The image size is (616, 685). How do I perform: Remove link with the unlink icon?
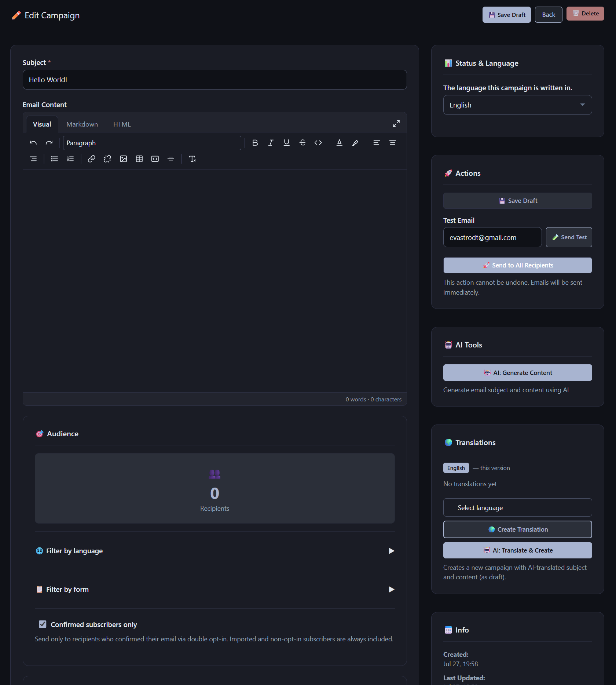107,159
